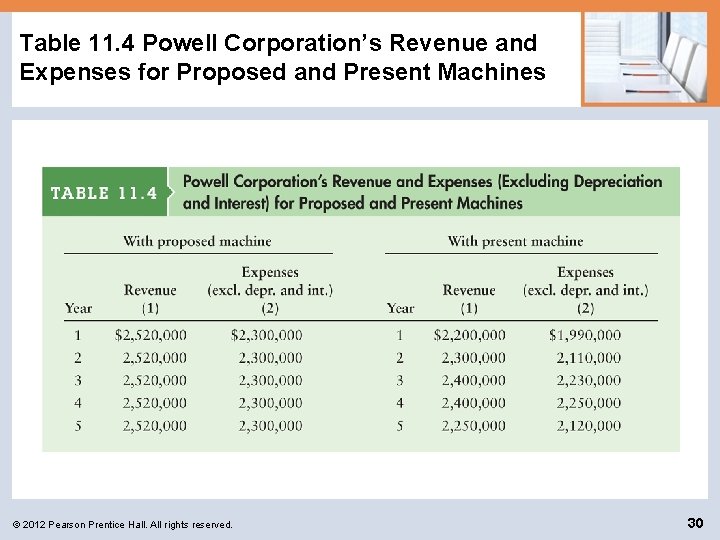Click the 'Expenses (excl. depr. and int.)' header under present machine
This screenshot has height=540, width=720.
[585, 290]
